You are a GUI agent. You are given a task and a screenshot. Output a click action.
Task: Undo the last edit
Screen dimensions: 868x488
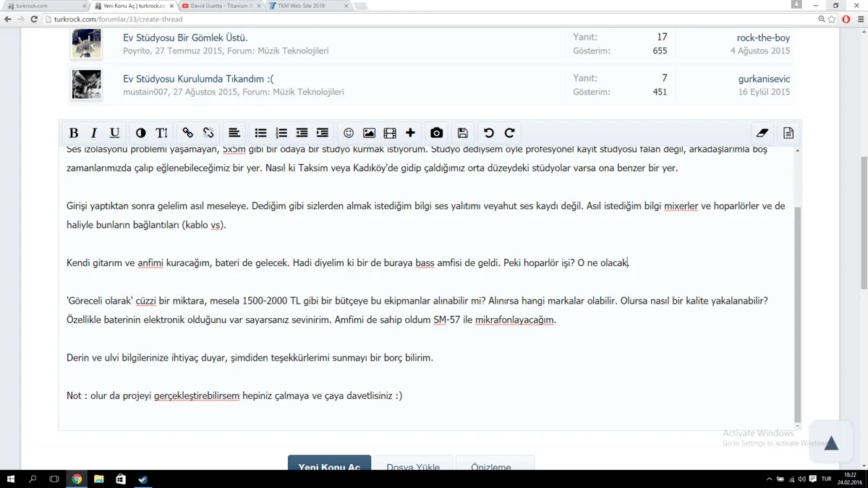(x=489, y=133)
